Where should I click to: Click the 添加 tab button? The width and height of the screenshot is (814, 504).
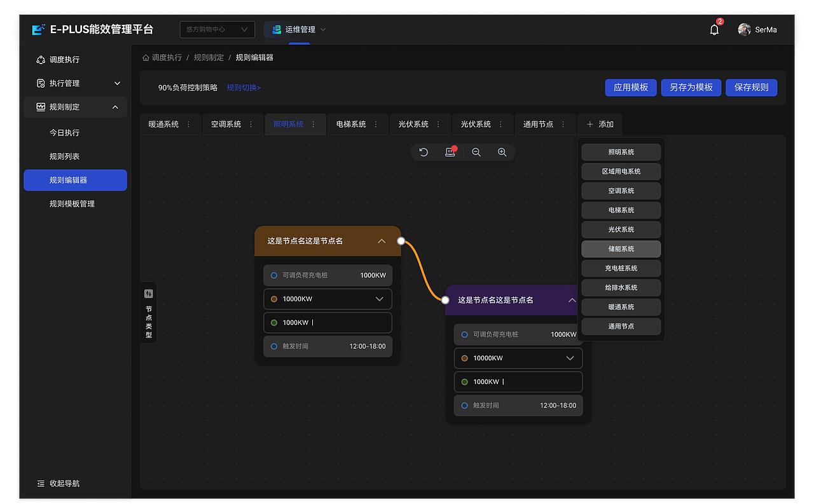pos(600,125)
